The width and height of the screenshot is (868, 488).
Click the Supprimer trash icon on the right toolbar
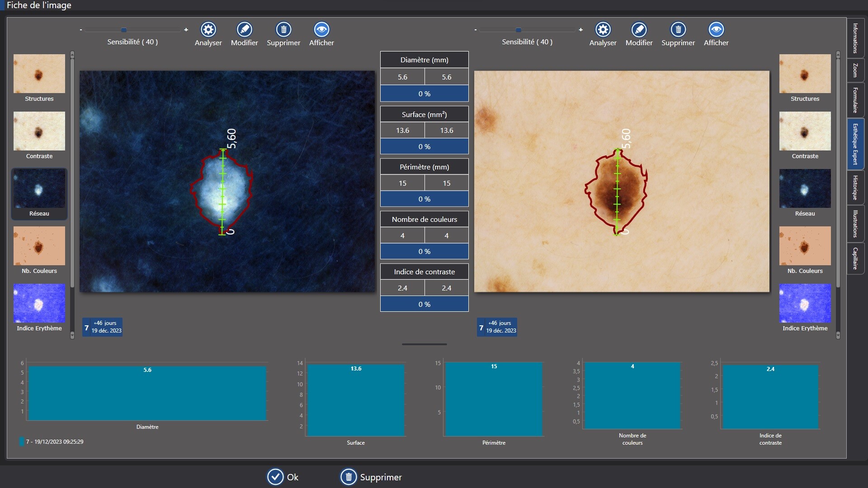(678, 29)
